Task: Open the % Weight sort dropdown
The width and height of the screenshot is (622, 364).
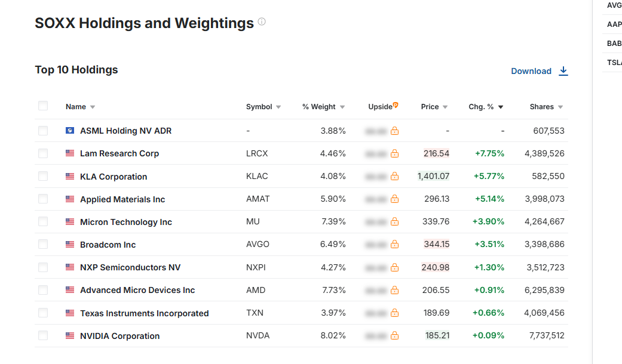Action: pos(342,107)
